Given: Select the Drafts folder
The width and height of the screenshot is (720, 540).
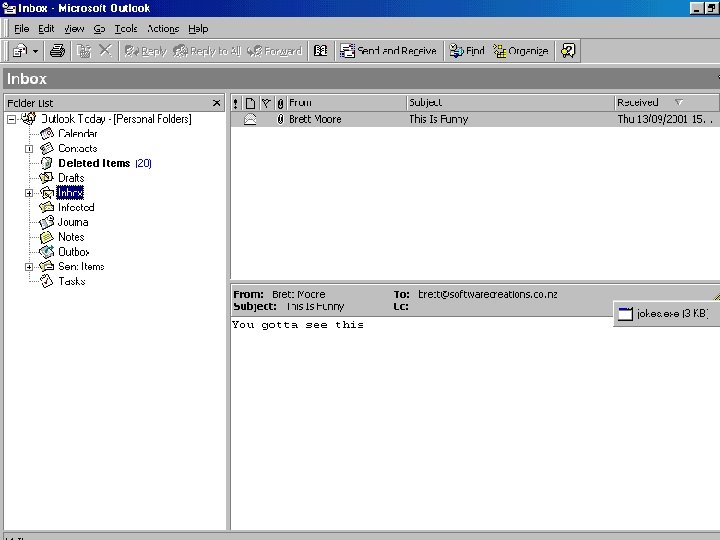Looking at the screenshot, I should [x=71, y=178].
